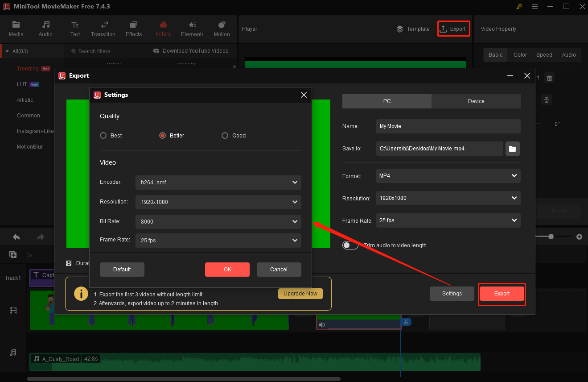Confirm settings with OK button
The image size is (588, 382).
click(227, 270)
